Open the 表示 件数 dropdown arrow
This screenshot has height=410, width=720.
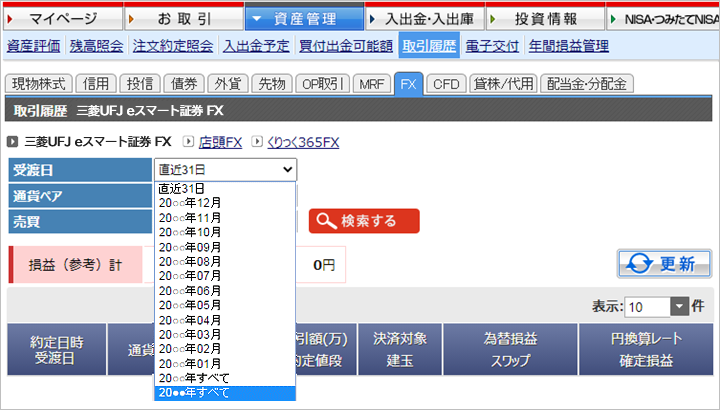click(x=680, y=306)
